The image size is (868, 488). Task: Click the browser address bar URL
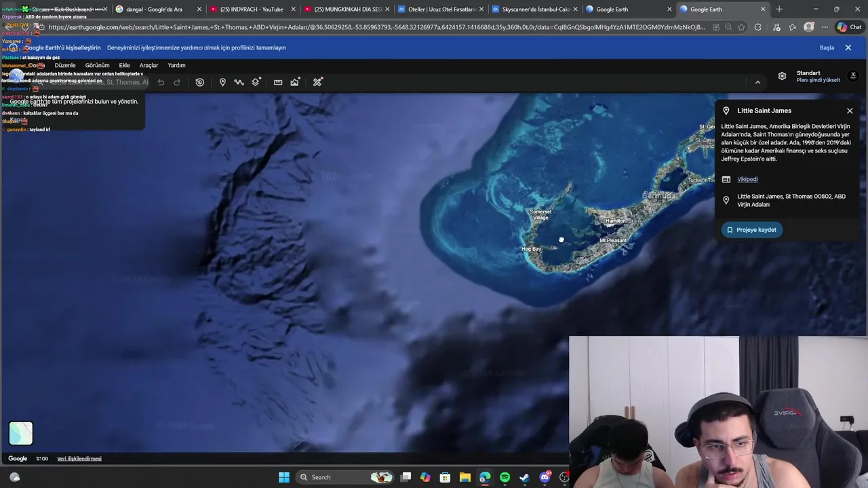(x=376, y=27)
